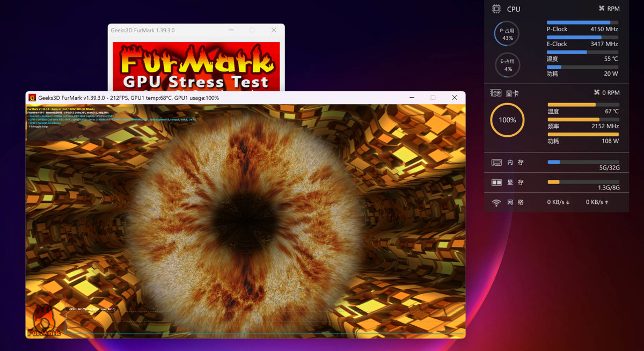Close the FurMark burn-in test window

pos(455,98)
